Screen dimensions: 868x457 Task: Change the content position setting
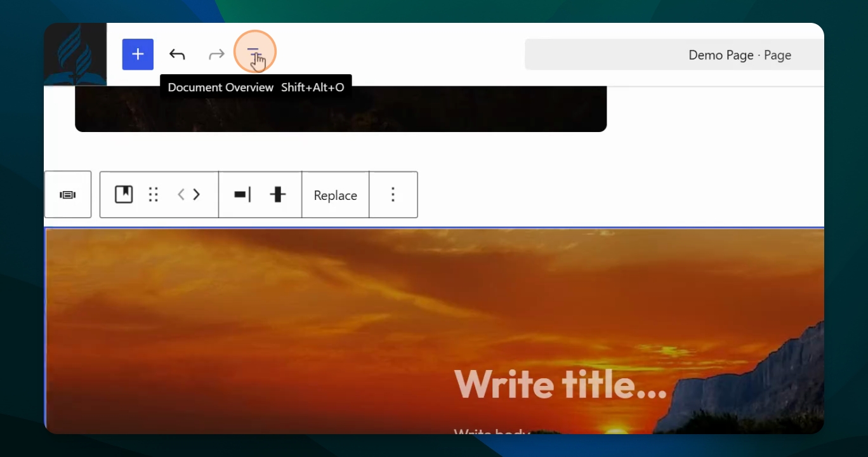click(x=277, y=195)
